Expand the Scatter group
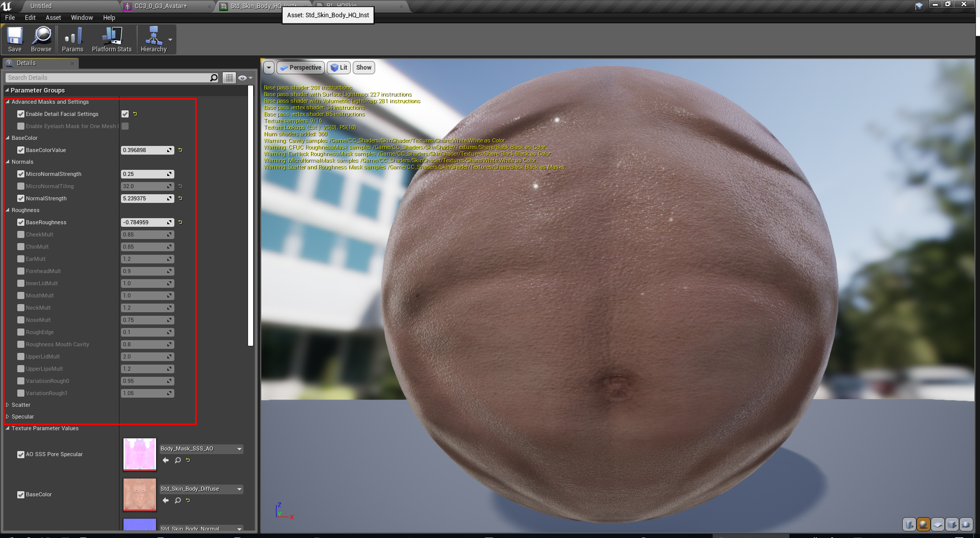980x538 pixels. click(x=8, y=405)
